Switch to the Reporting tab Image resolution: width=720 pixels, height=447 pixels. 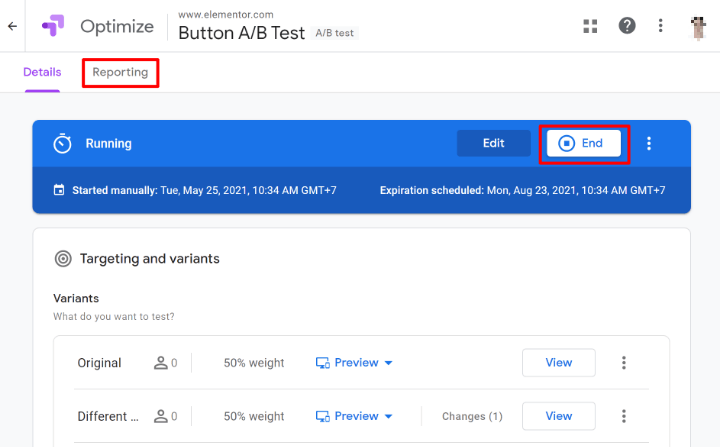click(x=120, y=72)
